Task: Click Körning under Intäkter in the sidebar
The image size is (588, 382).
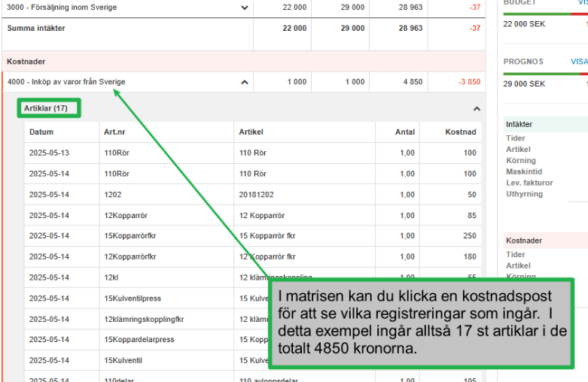Action: coord(521,160)
